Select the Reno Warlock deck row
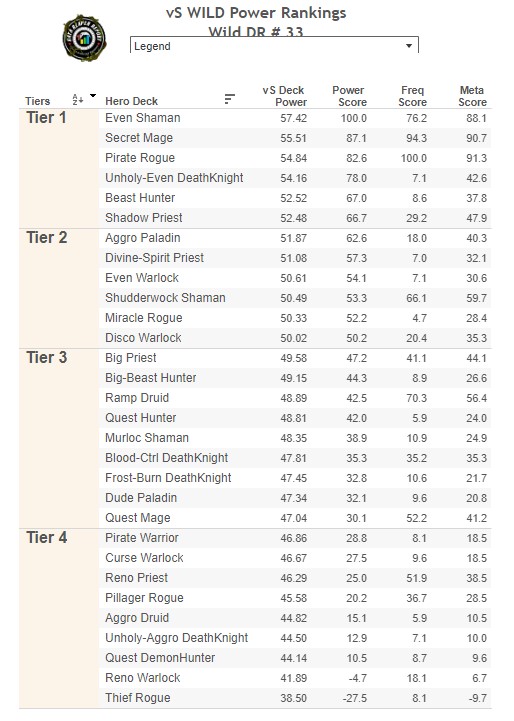The width and height of the screenshot is (514, 721). point(295,678)
